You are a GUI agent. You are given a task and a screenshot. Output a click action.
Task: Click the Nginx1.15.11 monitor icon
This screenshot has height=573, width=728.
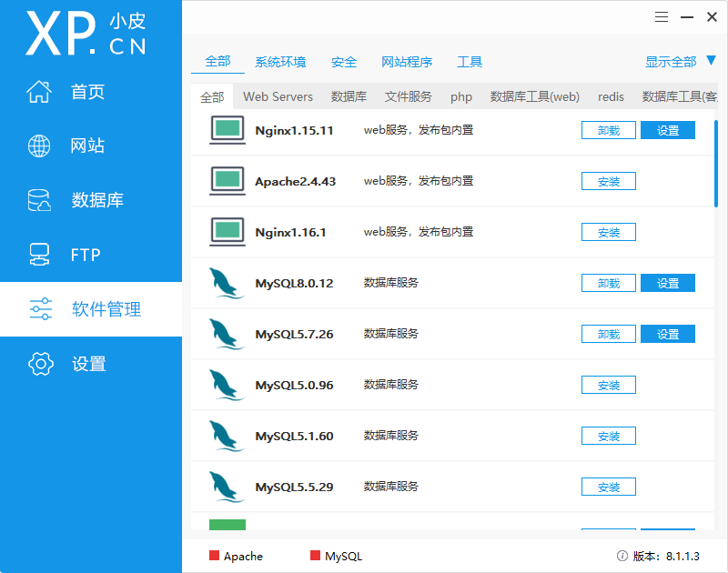pyautogui.click(x=227, y=130)
